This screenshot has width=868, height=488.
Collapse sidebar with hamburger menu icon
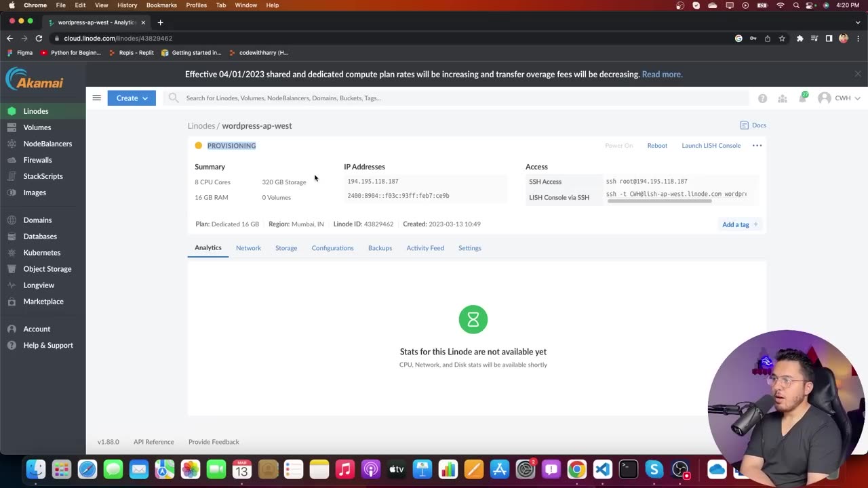[x=96, y=98]
